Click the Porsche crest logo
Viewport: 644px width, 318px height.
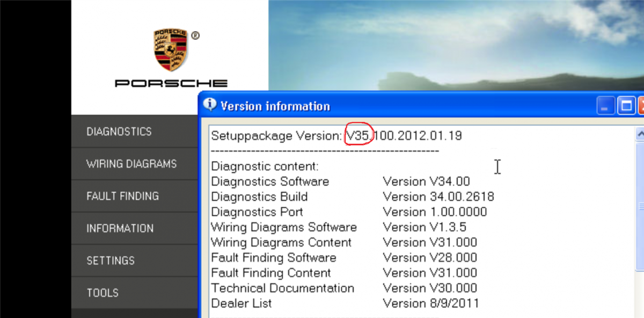pos(171,50)
